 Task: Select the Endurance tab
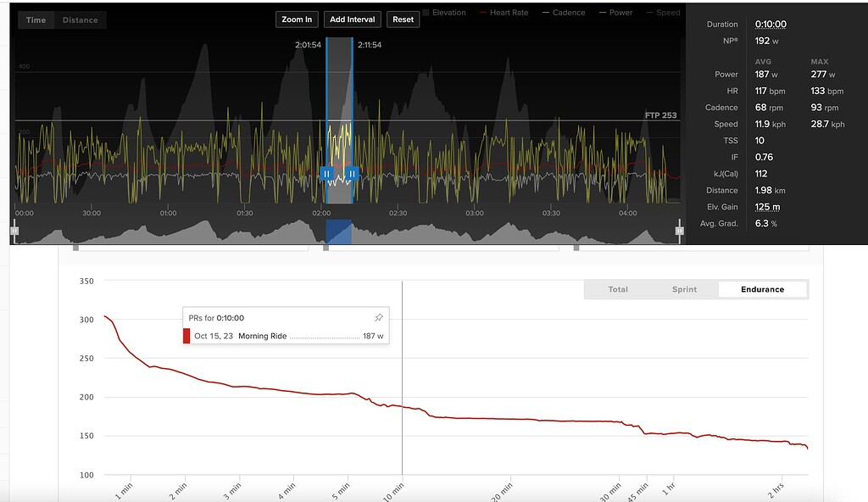[x=761, y=289]
